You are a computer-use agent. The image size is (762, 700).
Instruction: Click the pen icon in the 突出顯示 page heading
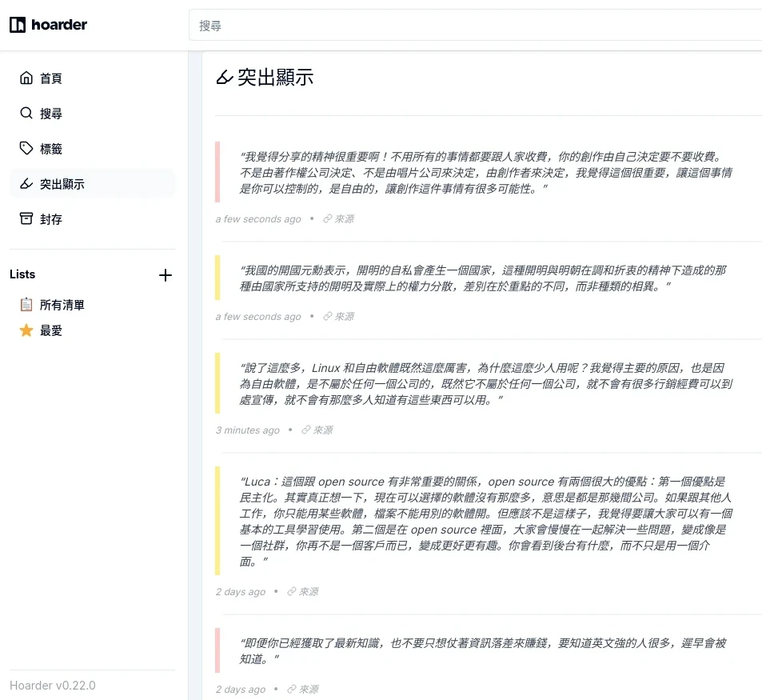coord(225,76)
